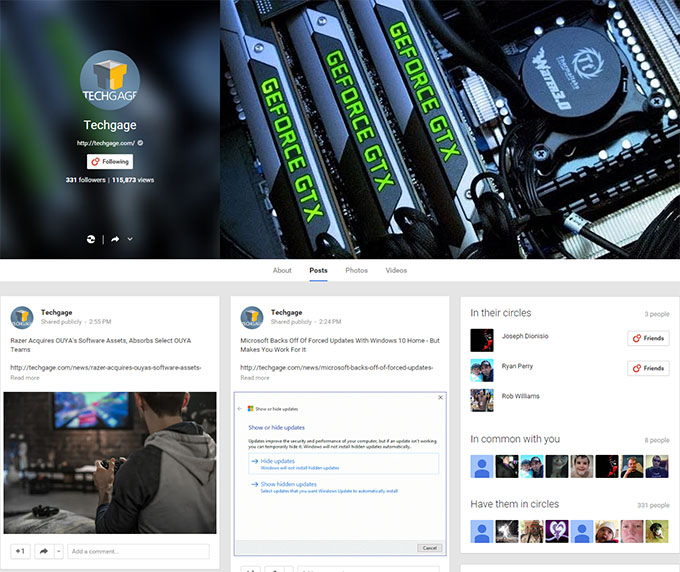
Task: Open the Show or hide updates screenshot
Action: pos(340,474)
